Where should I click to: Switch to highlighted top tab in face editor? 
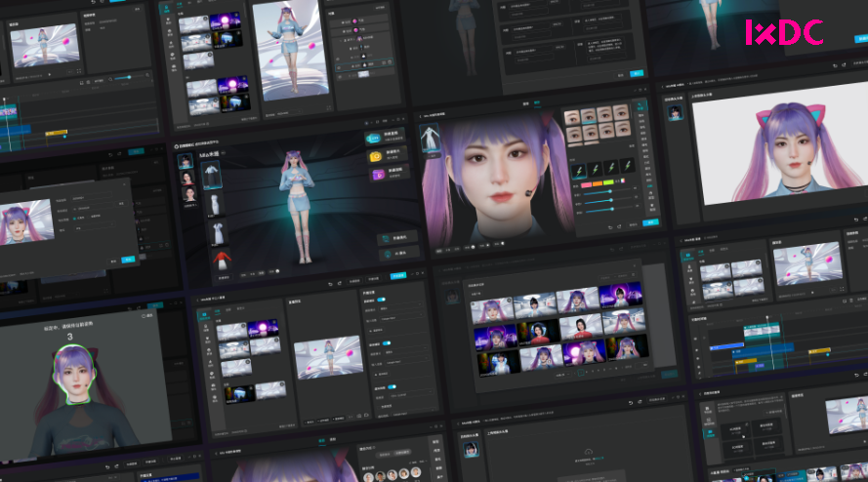pyautogui.click(x=536, y=102)
